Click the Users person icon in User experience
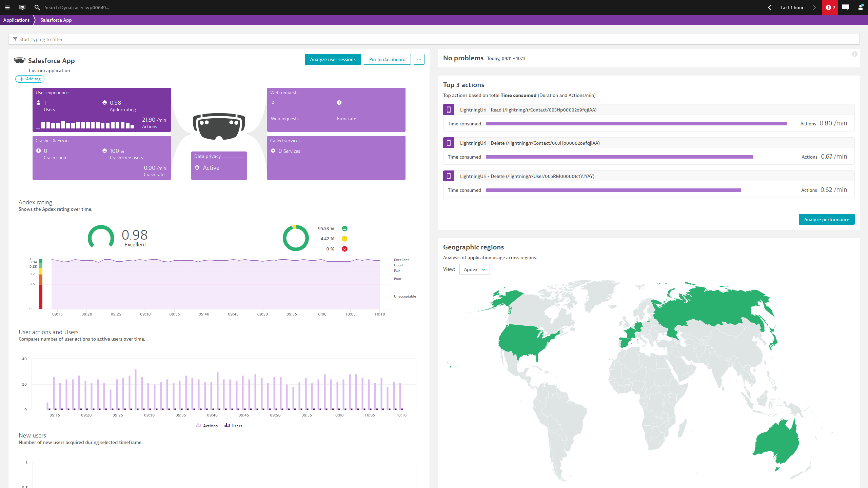The width and height of the screenshot is (868, 488). point(38,103)
